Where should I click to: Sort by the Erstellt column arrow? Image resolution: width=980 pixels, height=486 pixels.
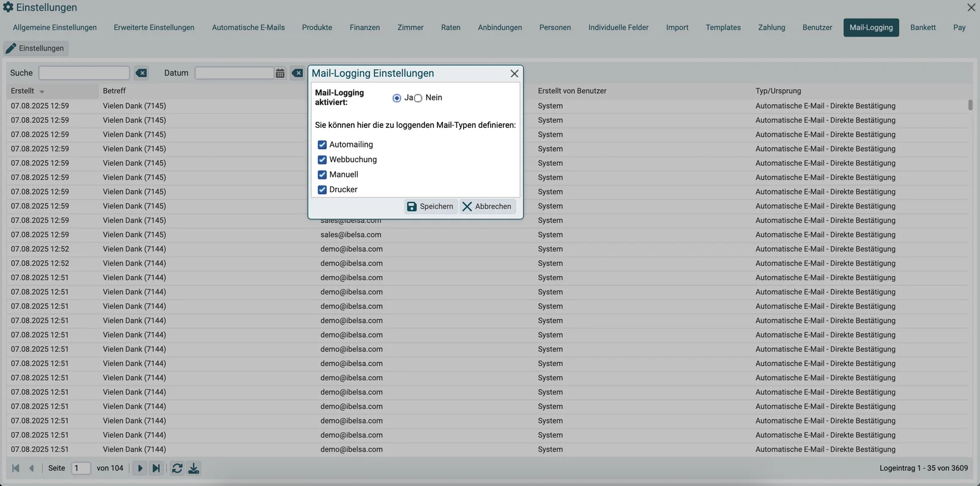(42, 91)
